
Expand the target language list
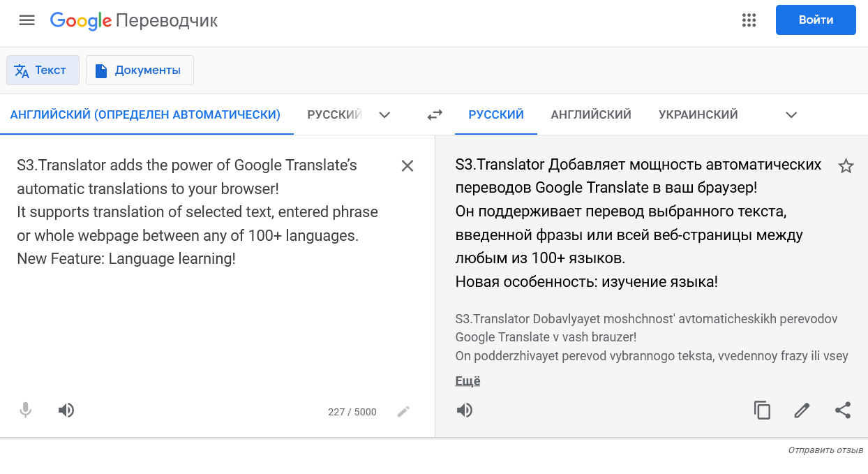tap(791, 114)
